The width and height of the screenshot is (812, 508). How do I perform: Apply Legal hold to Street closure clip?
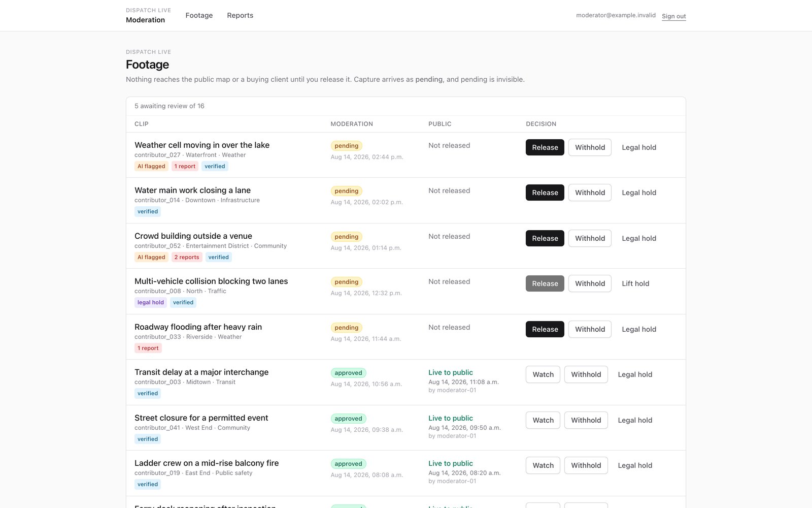coord(635,420)
